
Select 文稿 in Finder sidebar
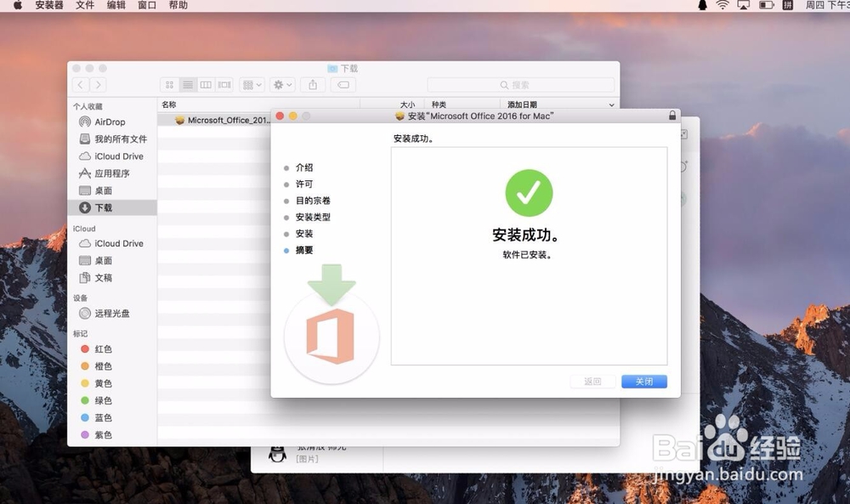click(x=112, y=278)
